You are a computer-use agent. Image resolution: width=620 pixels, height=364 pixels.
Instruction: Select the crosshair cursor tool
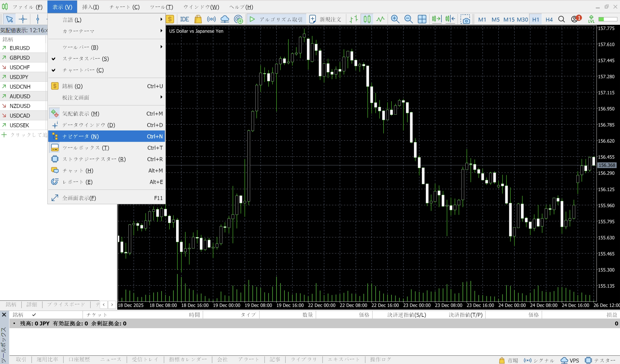23,19
